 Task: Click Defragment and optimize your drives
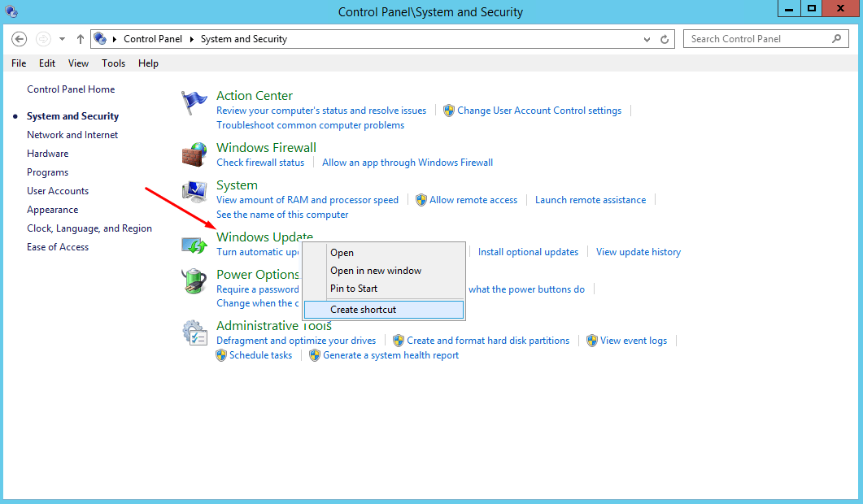pos(296,341)
